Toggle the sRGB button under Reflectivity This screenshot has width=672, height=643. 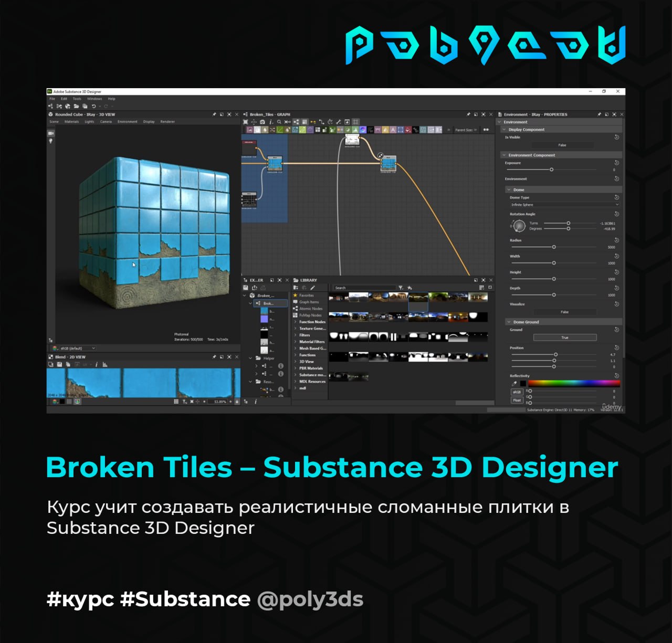[x=517, y=392]
